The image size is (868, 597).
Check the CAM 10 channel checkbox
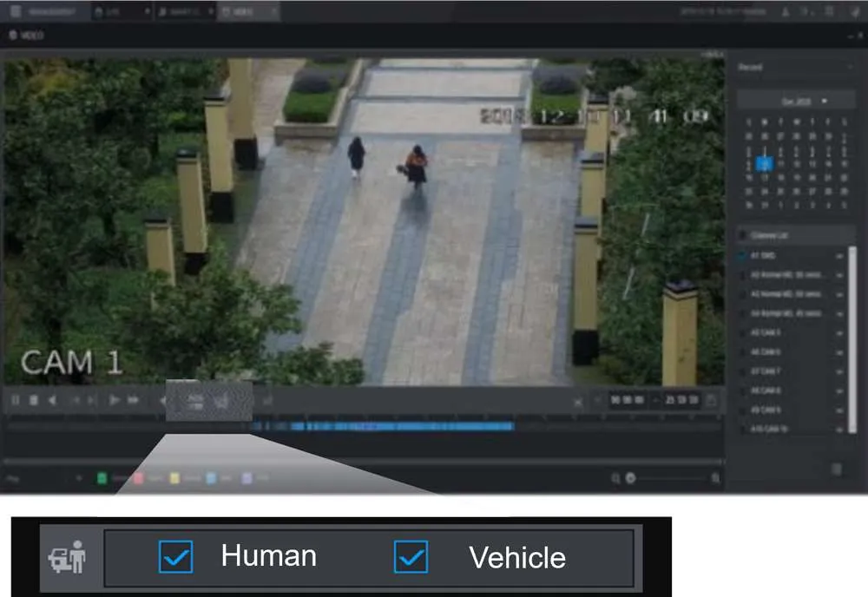[743, 429]
